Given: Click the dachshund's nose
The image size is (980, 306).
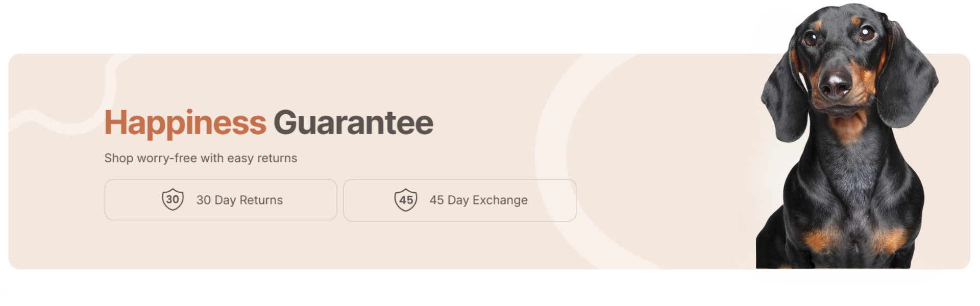Looking at the screenshot, I should tap(836, 84).
